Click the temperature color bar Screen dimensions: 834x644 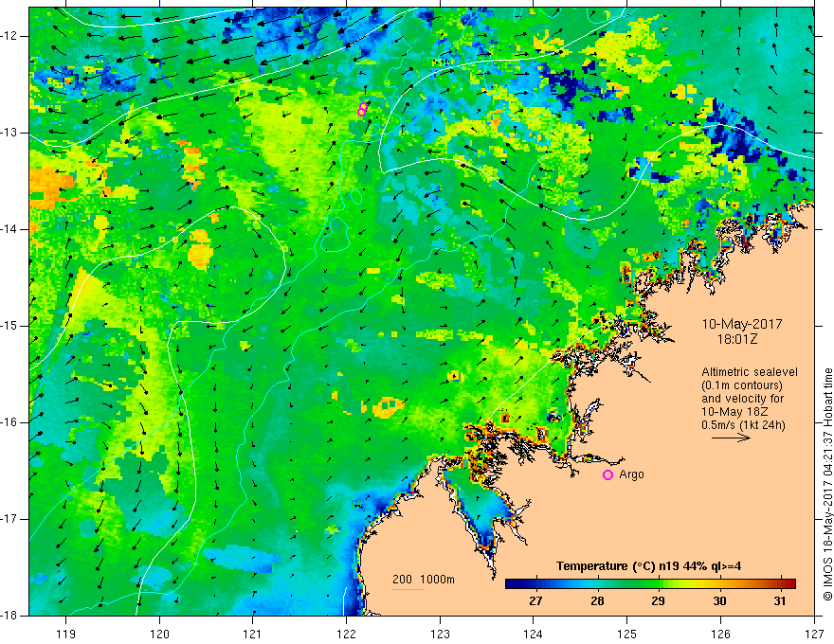(650, 583)
